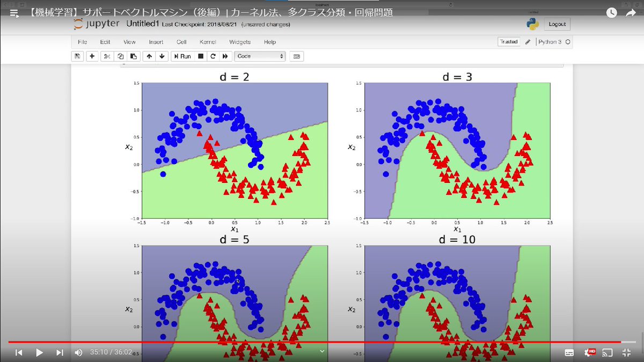
Task: Open the File menu
Action: point(82,42)
